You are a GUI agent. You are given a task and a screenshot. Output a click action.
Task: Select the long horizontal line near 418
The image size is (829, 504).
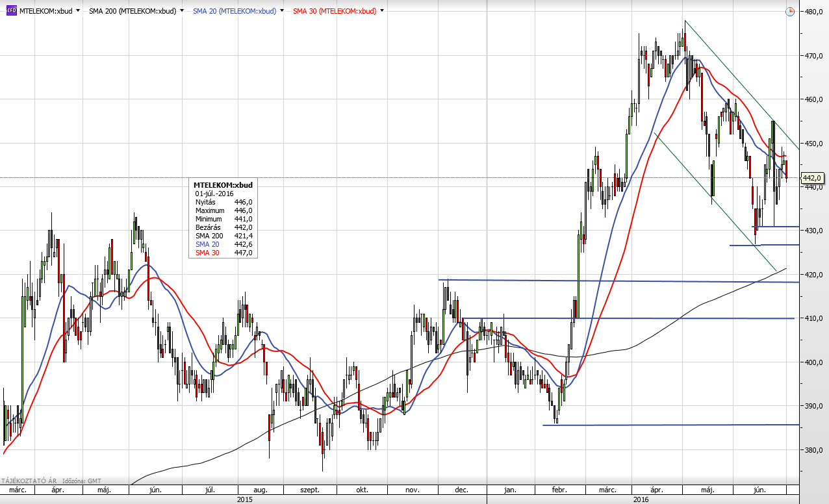tap(619, 281)
